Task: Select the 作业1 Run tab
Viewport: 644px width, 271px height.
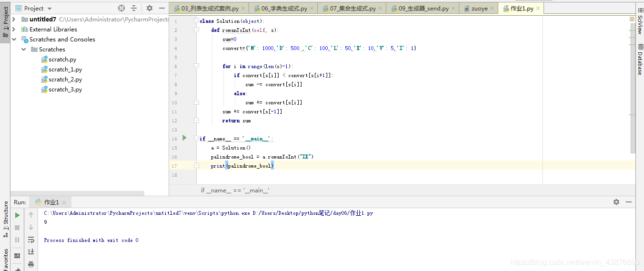Action: (51, 202)
